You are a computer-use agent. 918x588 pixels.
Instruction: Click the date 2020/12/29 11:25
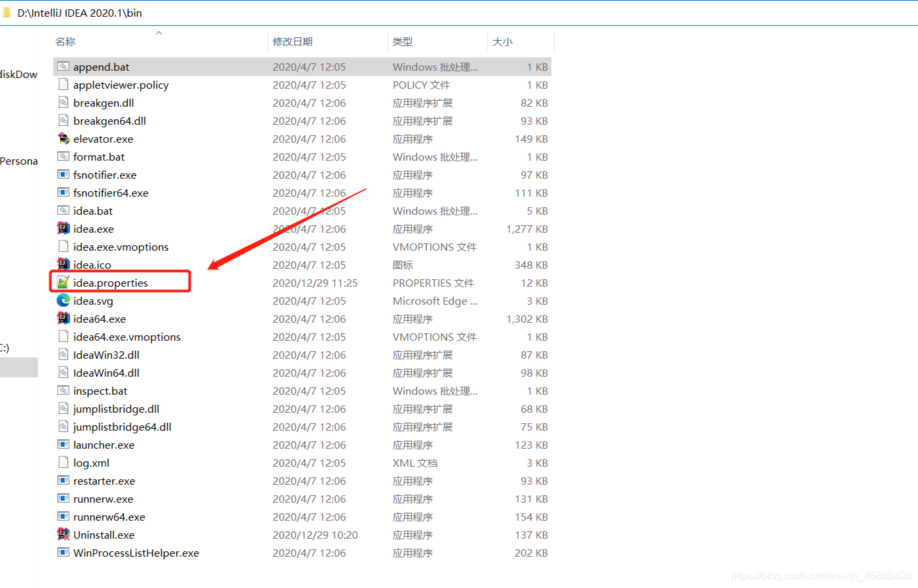click(315, 283)
